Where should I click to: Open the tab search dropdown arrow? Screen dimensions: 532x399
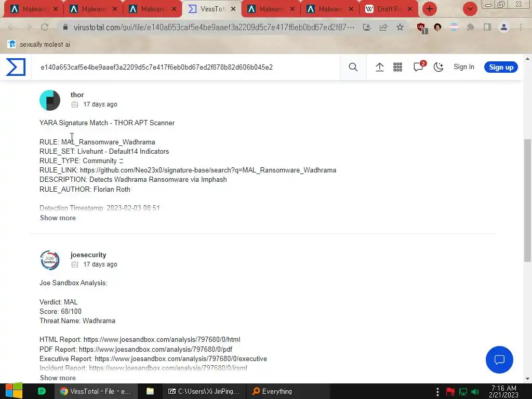click(470, 9)
